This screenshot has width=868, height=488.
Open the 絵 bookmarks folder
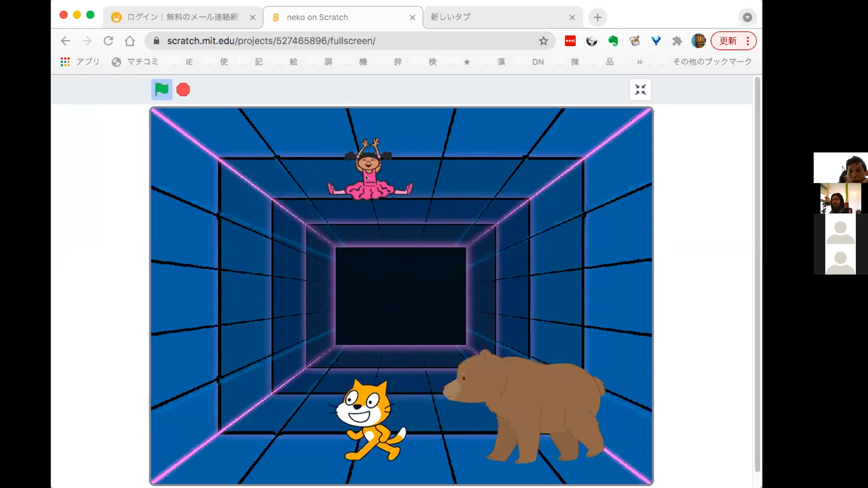(x=286, y=62)
